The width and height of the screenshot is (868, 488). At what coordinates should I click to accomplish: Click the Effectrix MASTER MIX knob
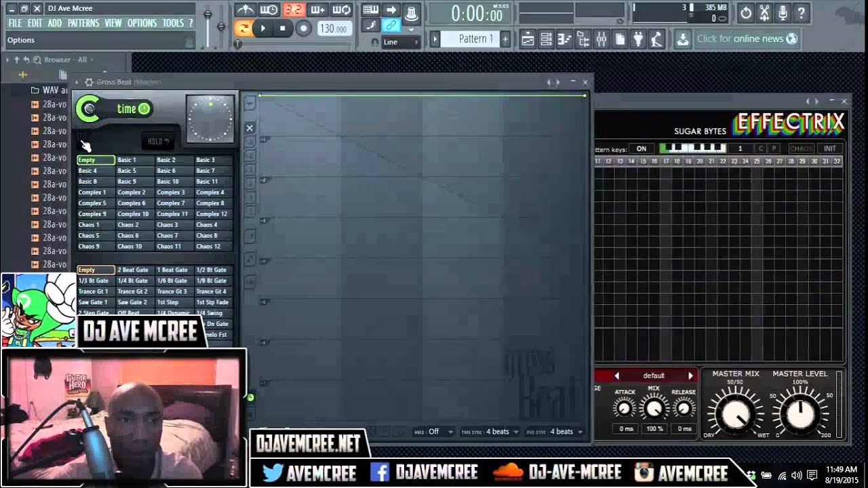[x=735, y=413]
